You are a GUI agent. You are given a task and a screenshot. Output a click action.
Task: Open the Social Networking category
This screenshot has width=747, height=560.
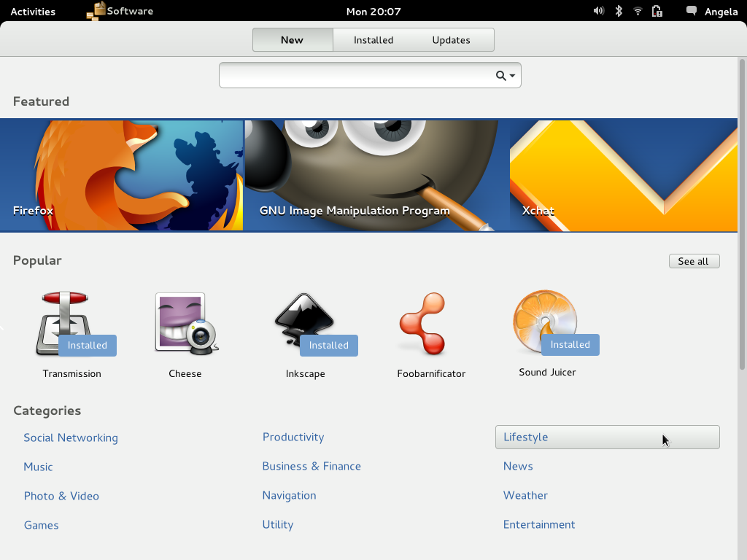71,437
